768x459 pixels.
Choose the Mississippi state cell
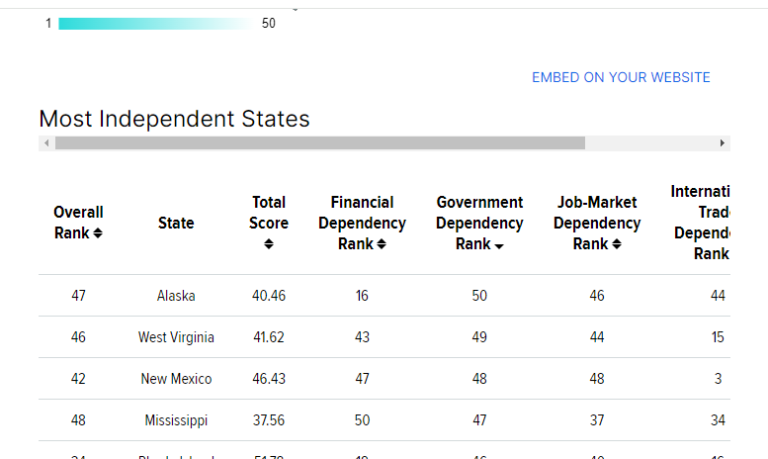pos(176,421)
